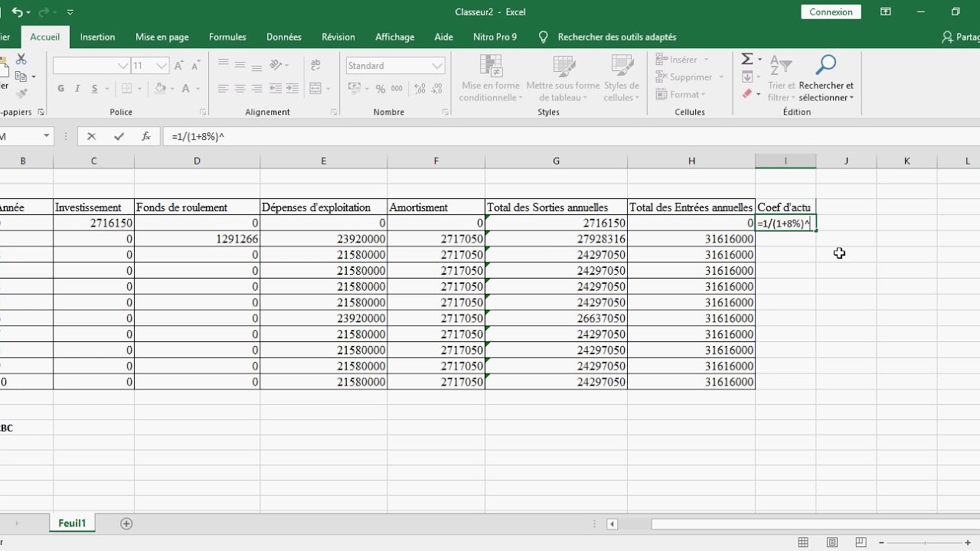Screen dimensions: 980x551
Task: Apply thousands separator (000) format
Action: click(397, 89)
